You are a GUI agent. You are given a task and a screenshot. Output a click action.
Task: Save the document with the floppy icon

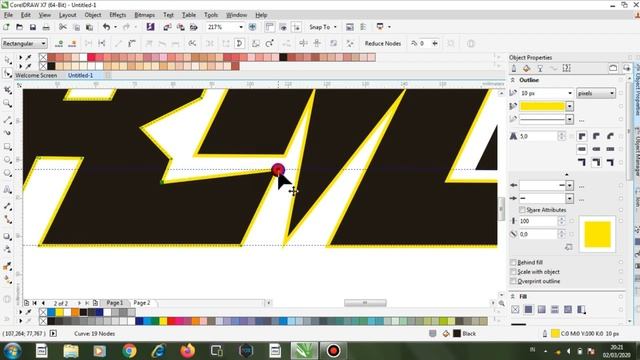(x=33, y=27)
